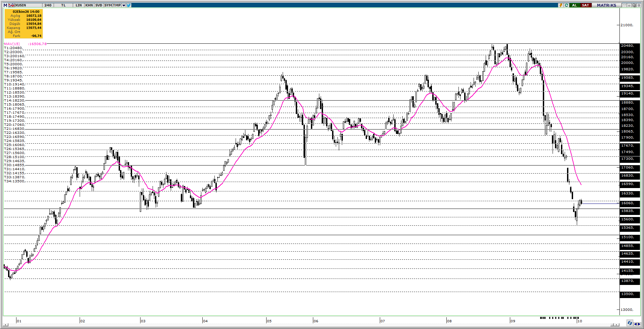Click the blue sync arrows icon at bottom right
The height and width of the screenshot is (329, 644).
630,323
